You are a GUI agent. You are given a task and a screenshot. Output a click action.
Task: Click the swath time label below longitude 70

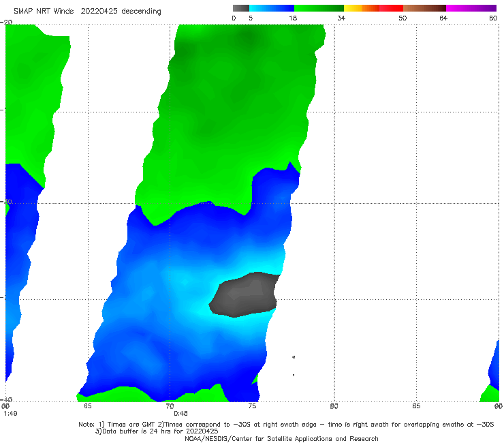tap(180, 414)
